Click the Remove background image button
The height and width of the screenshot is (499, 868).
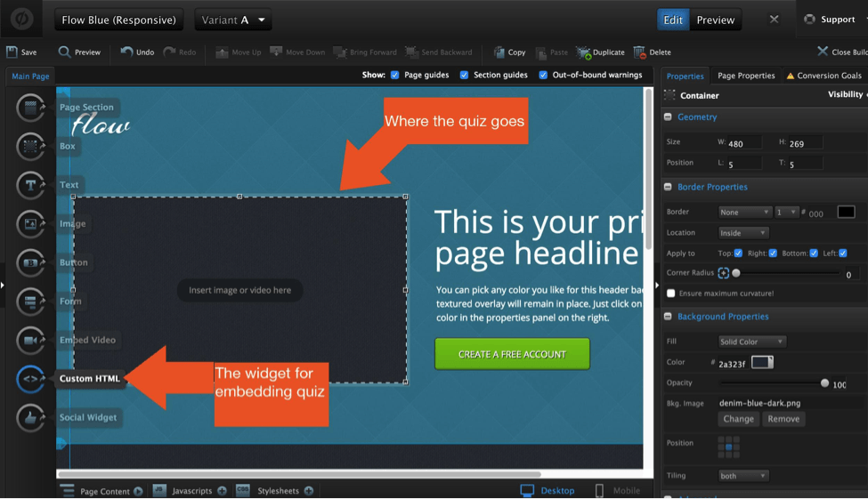point(783,419)
